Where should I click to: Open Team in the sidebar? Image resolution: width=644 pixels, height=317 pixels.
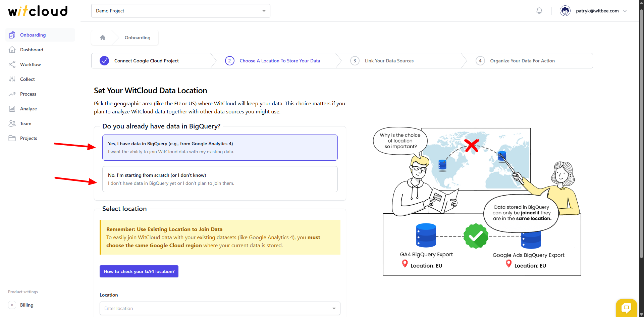click(40, 123)
